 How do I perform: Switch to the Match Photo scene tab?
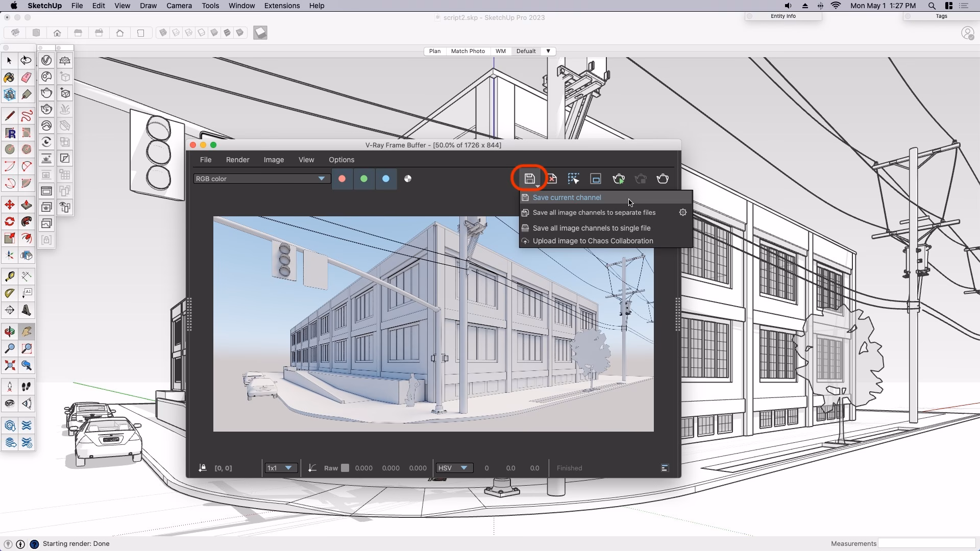[468, 51]
